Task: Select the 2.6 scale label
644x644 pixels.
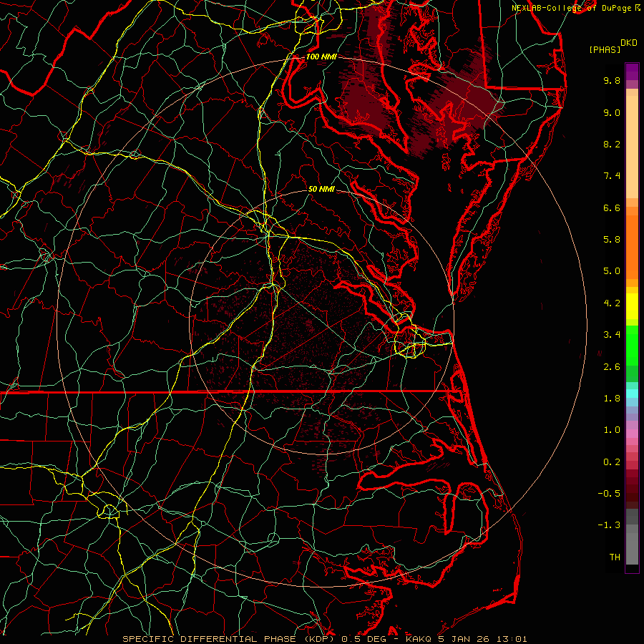Action: 612,367
